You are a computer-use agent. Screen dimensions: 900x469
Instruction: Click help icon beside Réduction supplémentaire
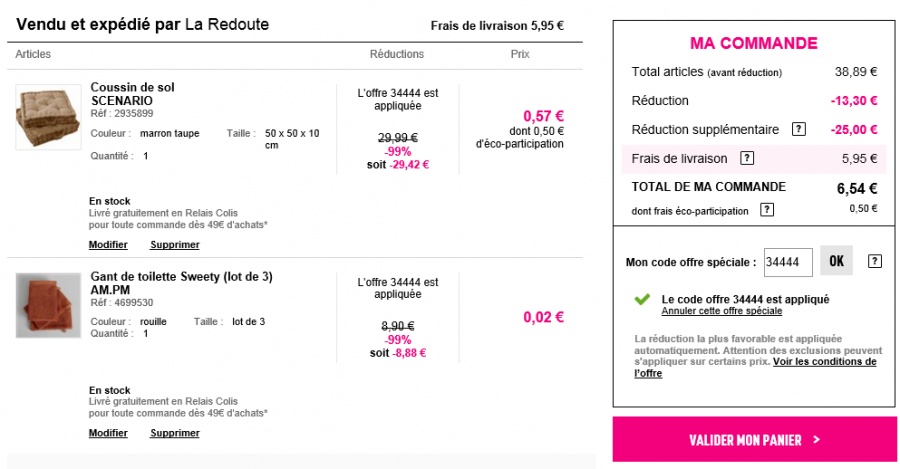coord(799,129)
